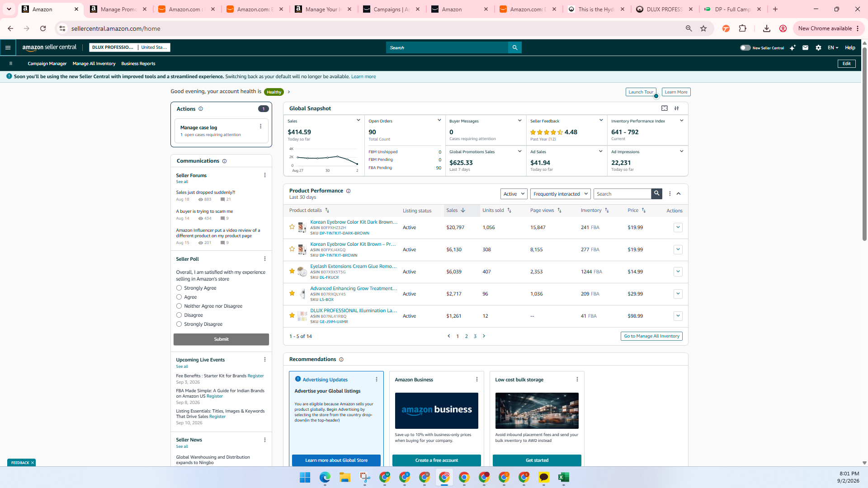Collapse the Product Performance section

click(x=679, y=193)
